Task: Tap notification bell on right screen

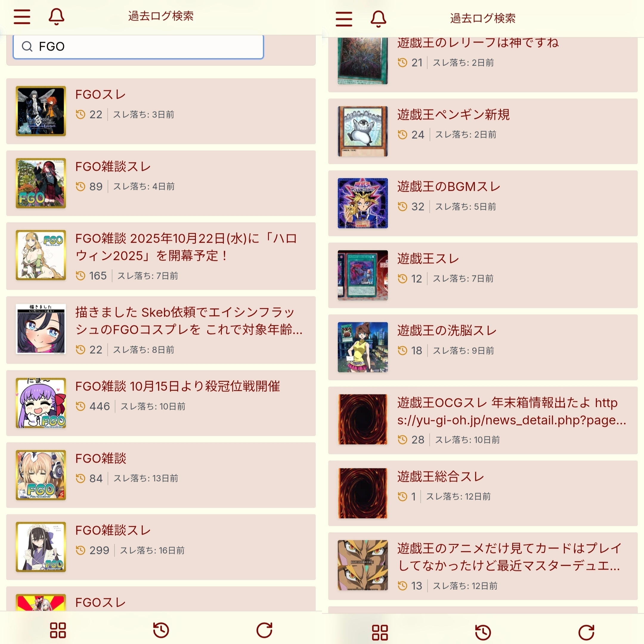Action: pos(378,19)
